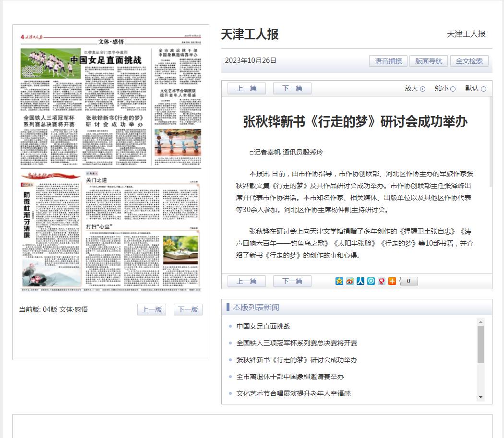Open 中国女足直面挑战 article link
Viewport: 504px width, 438px height.
pos(263,326)
